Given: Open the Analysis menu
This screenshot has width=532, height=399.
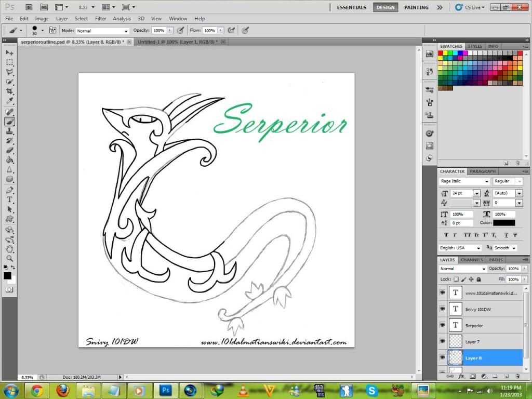Looking at the screenshot, I should 122,19.
